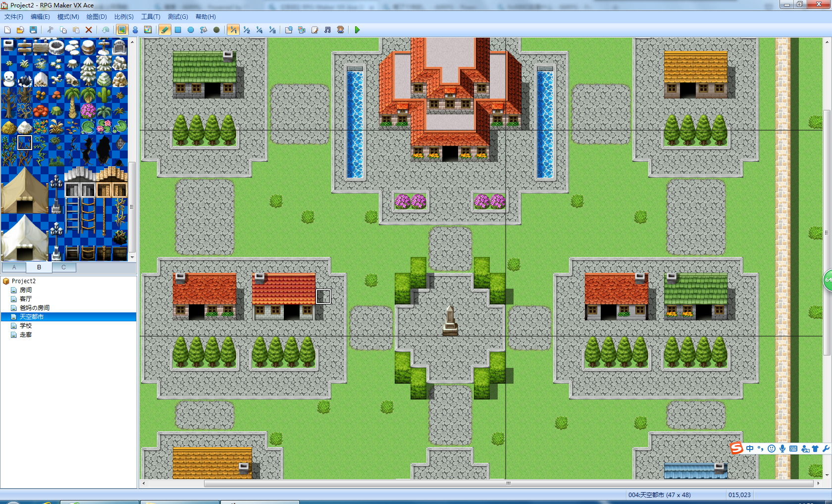Open the 工具(T) menu

(x=151, y=17)
